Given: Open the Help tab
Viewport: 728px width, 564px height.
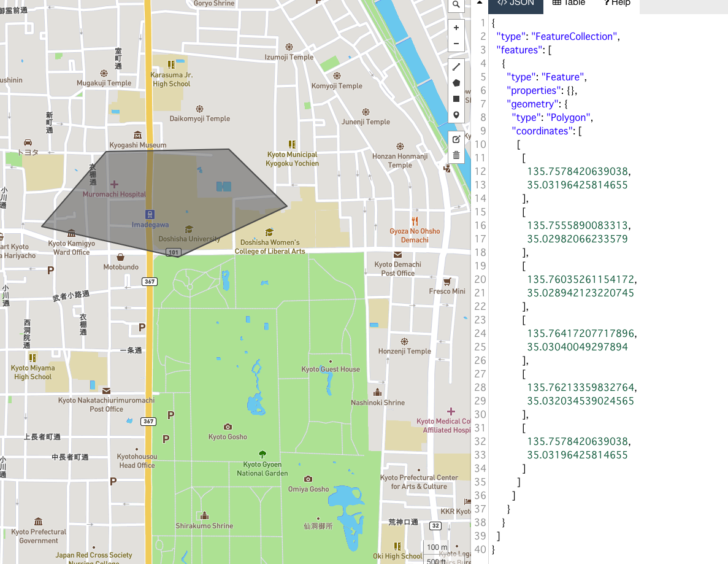Looking at the screenshot, I should coord(617,4).
